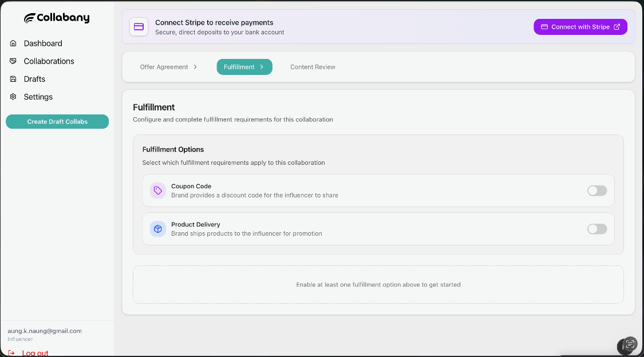Click the Log out link

tap(35, 353)
